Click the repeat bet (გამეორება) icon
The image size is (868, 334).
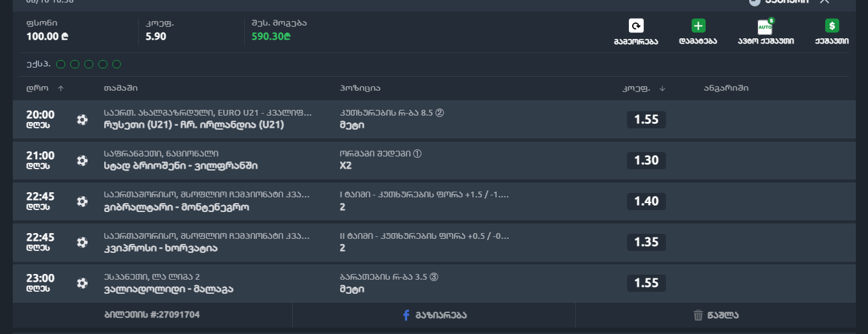click(636, 26)
